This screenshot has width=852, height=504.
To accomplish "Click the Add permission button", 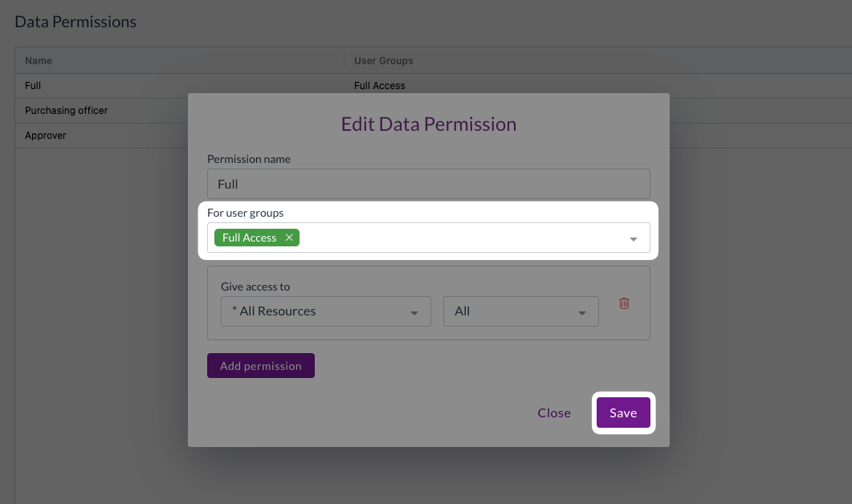I will [x=261, y=366].
